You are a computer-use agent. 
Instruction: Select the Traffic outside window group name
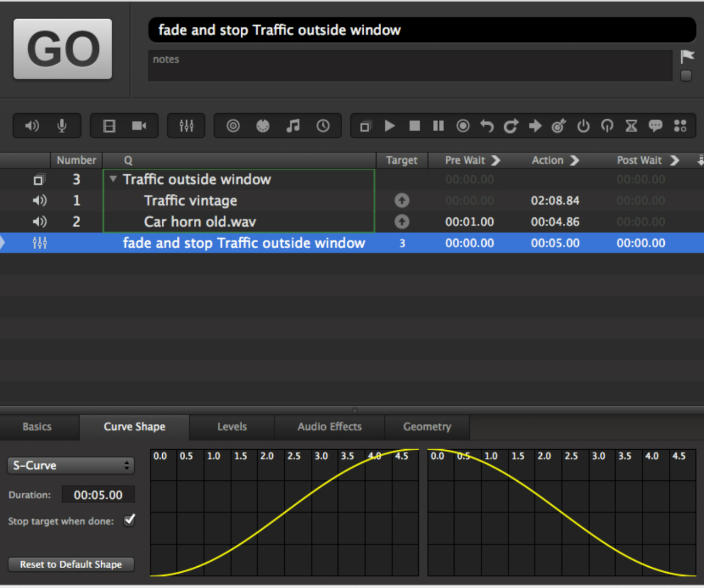point(197,179)
